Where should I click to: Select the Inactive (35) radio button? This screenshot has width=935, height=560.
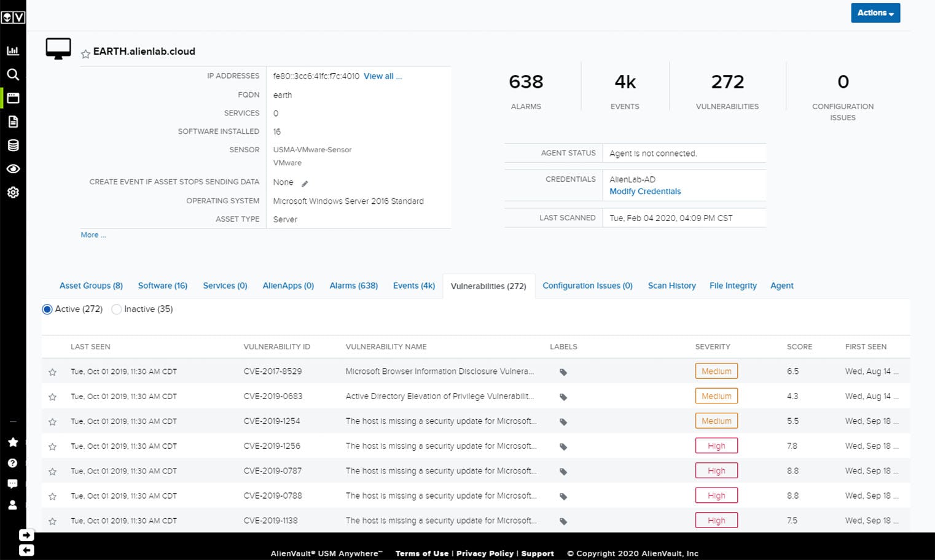click(116, 309)
